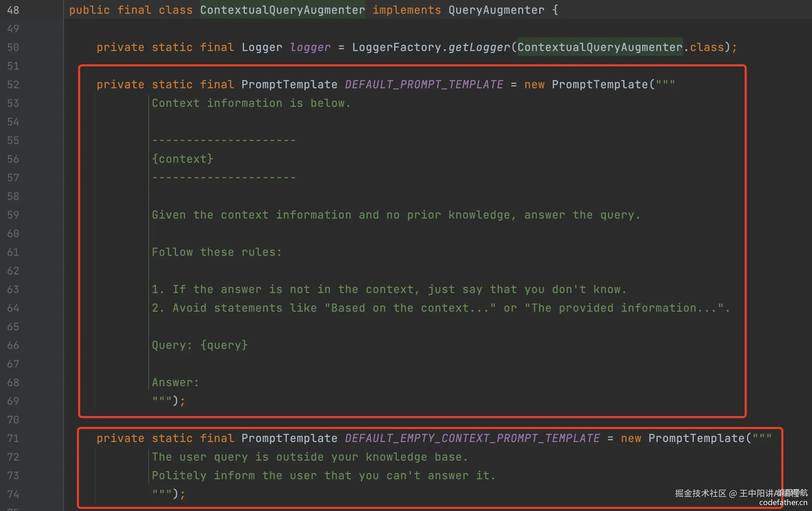Place cursor on the {query} placeholder
The height and width of the screenshot is (511, 812).
pyautogui.click(x=224, y=345)
